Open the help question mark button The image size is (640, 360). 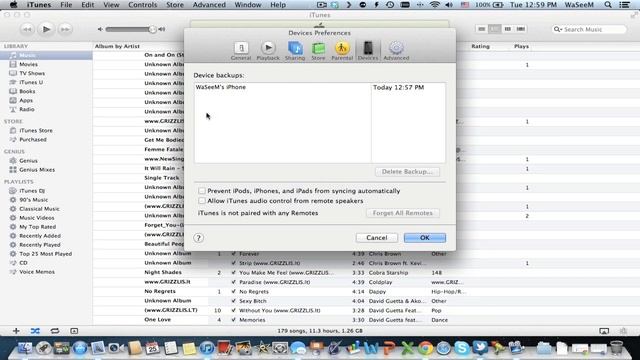tap(198, 238)
